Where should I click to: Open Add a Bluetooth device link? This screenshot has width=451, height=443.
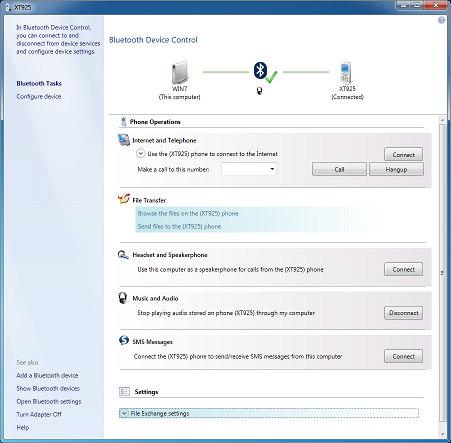tap(47, 375)
